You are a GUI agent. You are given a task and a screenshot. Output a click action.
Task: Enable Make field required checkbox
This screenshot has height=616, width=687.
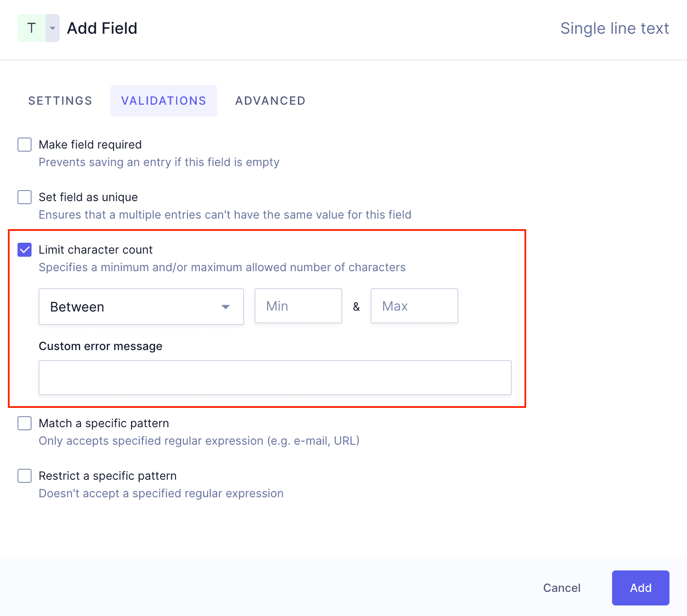pyautogui.click(x=25, y=145)
